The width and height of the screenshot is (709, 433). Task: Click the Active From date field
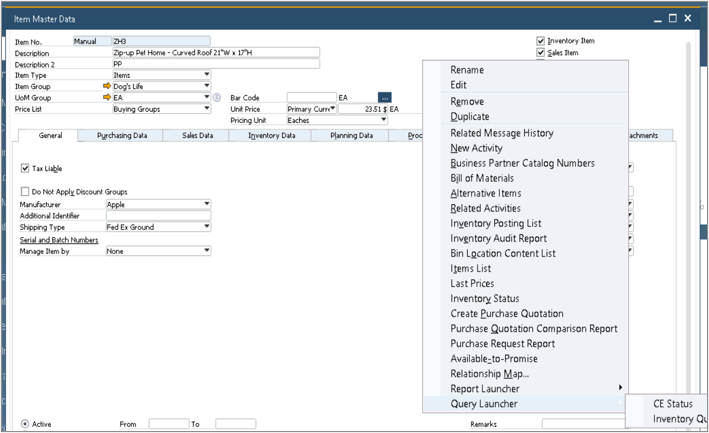pos(169,424)
